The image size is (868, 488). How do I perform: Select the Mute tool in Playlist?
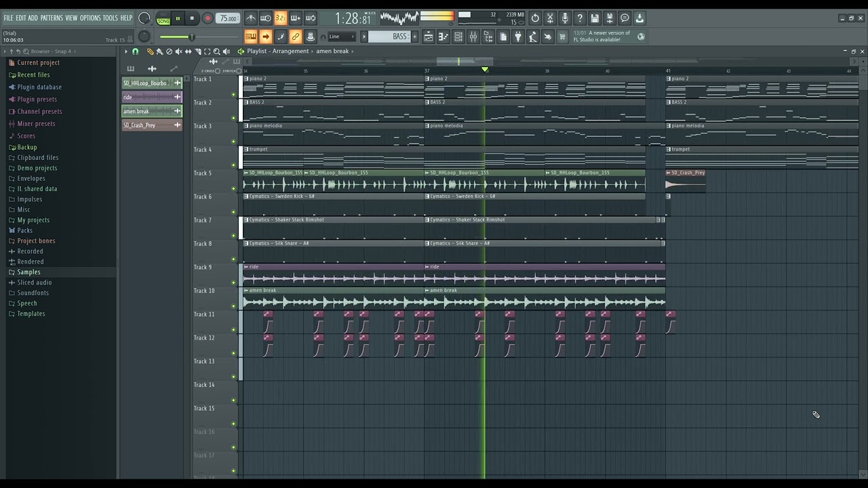click(x=178, y=52)
